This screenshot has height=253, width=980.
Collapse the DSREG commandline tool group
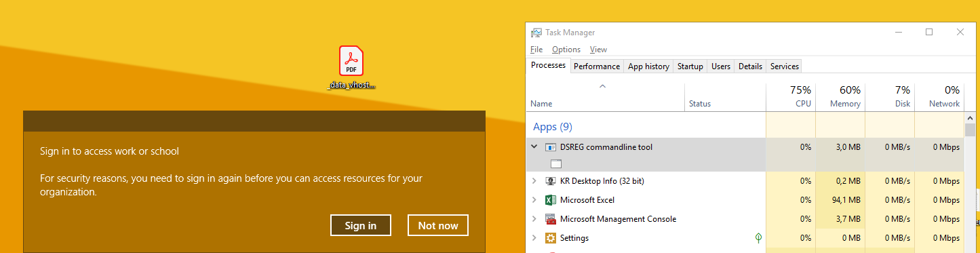(534, 147)
